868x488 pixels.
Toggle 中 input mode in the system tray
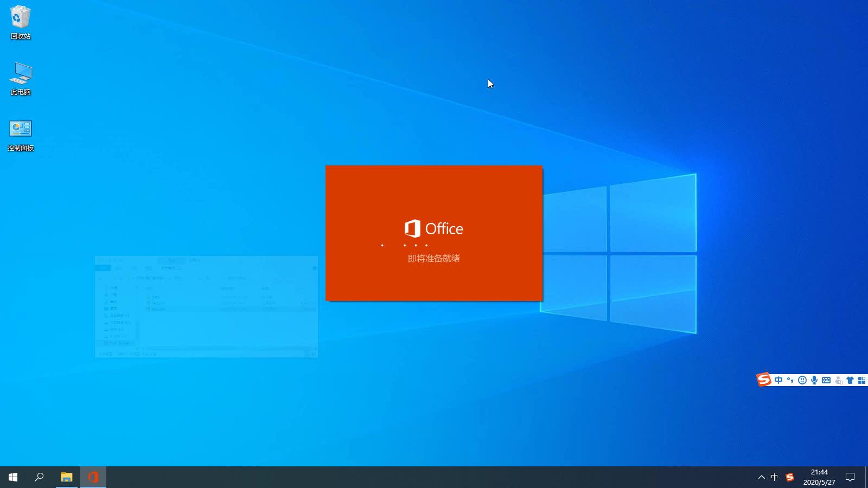pos(775,477)
